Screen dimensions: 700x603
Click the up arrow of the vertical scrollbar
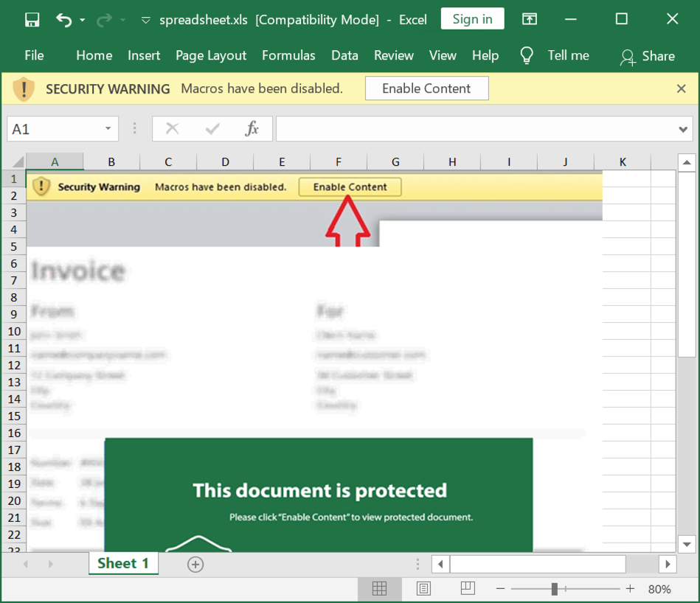(x=687, y=162)
